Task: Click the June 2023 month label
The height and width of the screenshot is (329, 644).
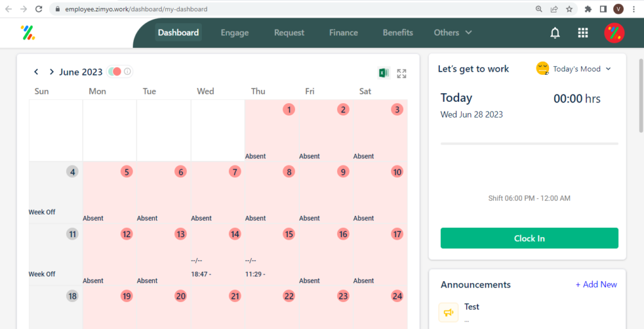Action: (80, 72)
